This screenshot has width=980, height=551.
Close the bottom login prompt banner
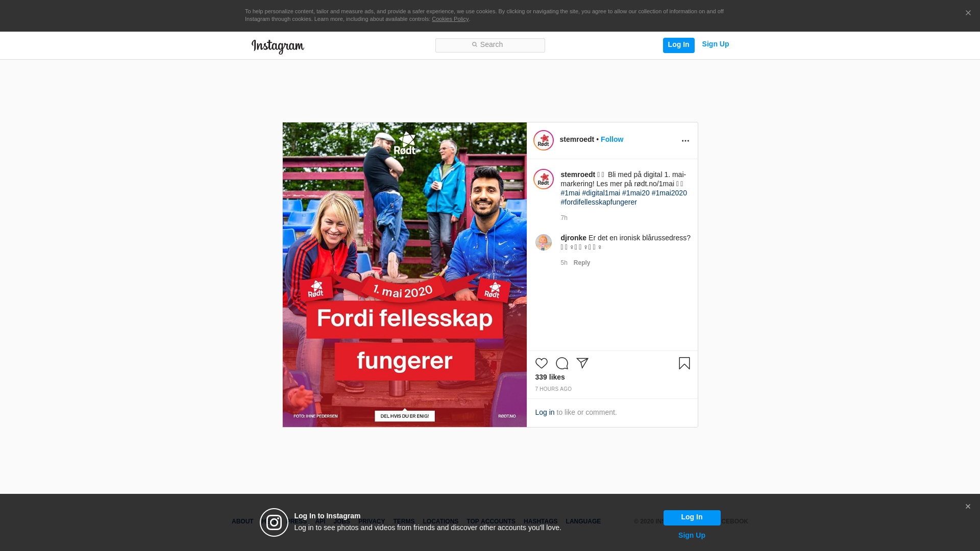click(x=968, y=507)
